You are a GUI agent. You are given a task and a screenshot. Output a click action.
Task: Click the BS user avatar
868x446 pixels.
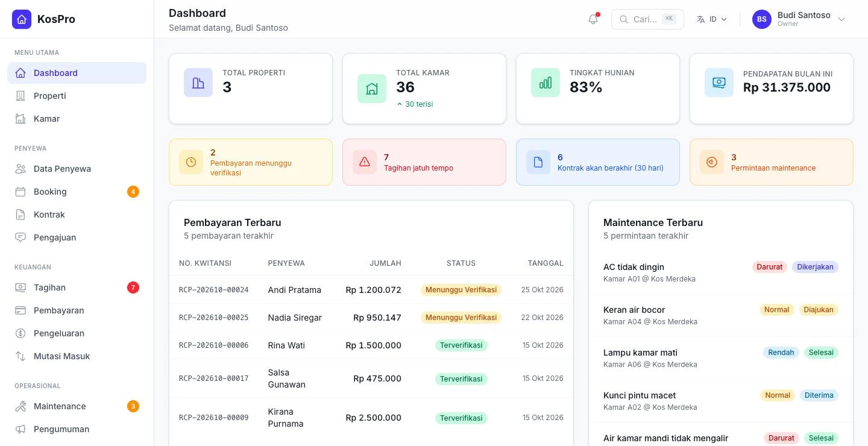[x=762, y=19]
